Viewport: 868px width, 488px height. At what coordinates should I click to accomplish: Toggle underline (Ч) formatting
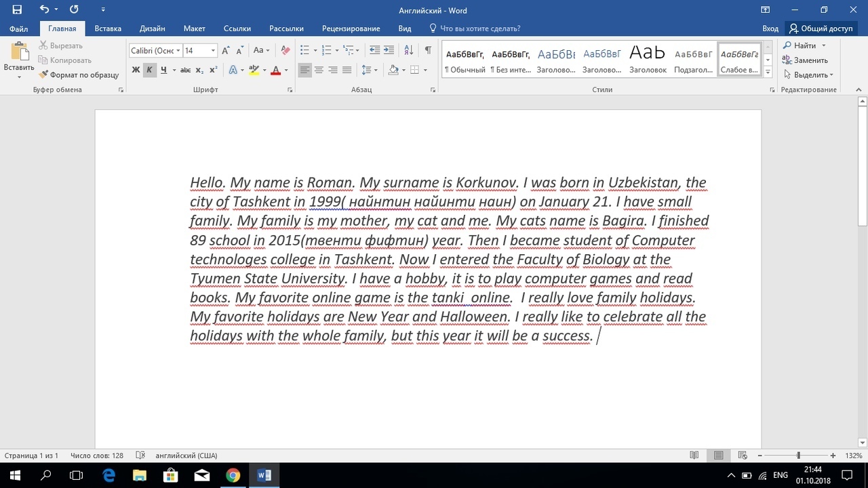(x=163, y=70)
